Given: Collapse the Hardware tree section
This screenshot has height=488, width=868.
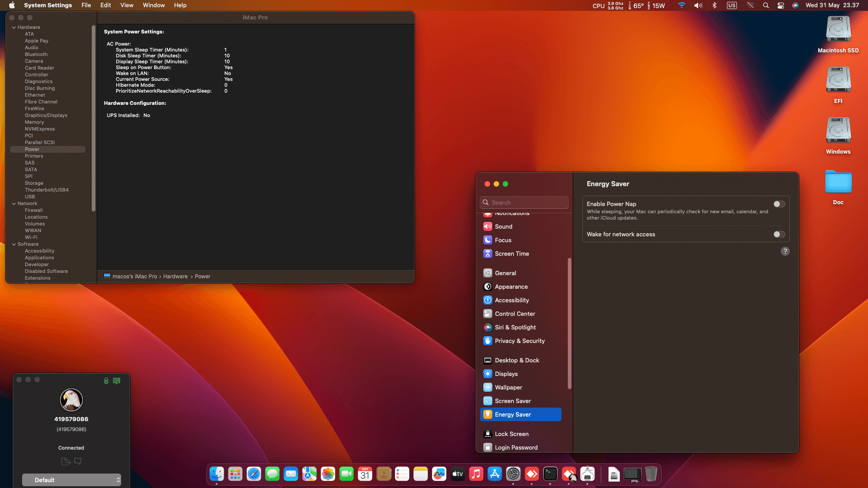Looking at the screenshot, I should pyautogui.click(x=14, y=28).
